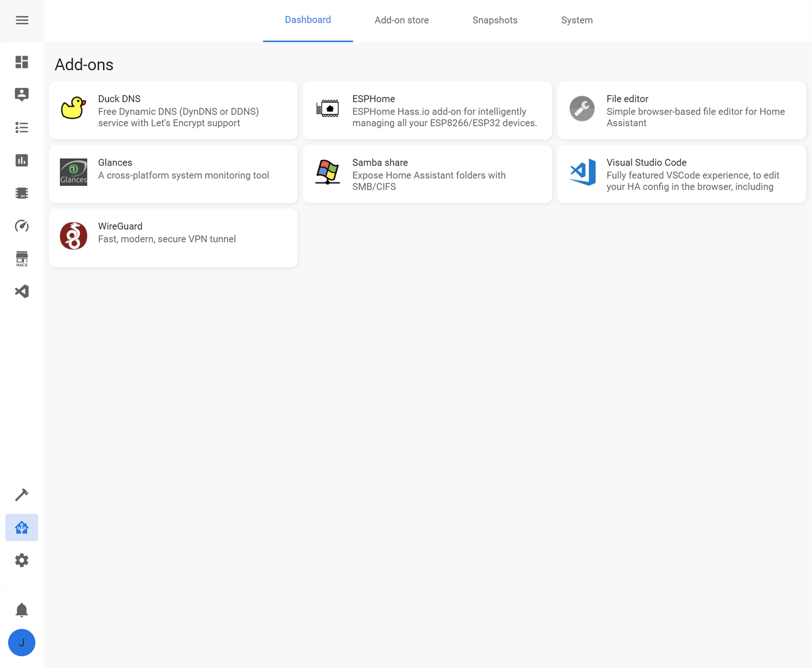Screen dimensions: 812x668
Task: Open the Visual Studio Code add-on title
Action: 646,162
